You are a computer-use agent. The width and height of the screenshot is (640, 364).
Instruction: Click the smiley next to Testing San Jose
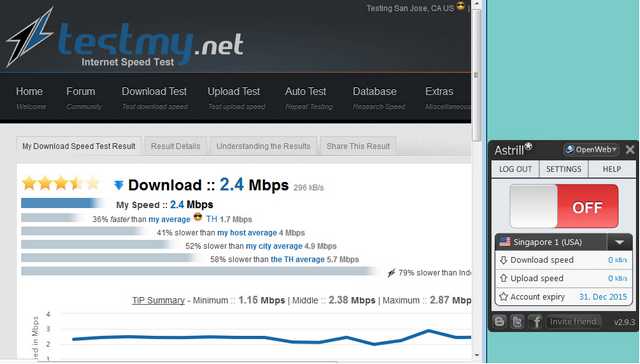pos(460,6)
